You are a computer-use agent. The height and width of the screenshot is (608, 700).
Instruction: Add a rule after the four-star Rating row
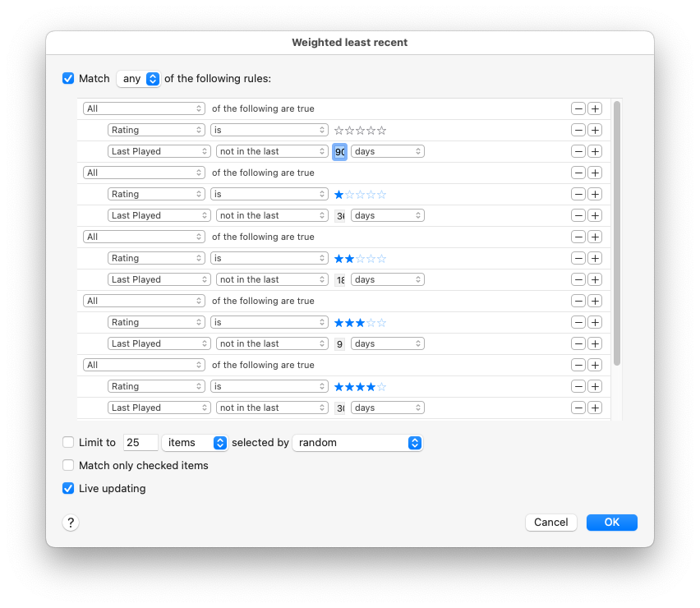tap(595, 386)
